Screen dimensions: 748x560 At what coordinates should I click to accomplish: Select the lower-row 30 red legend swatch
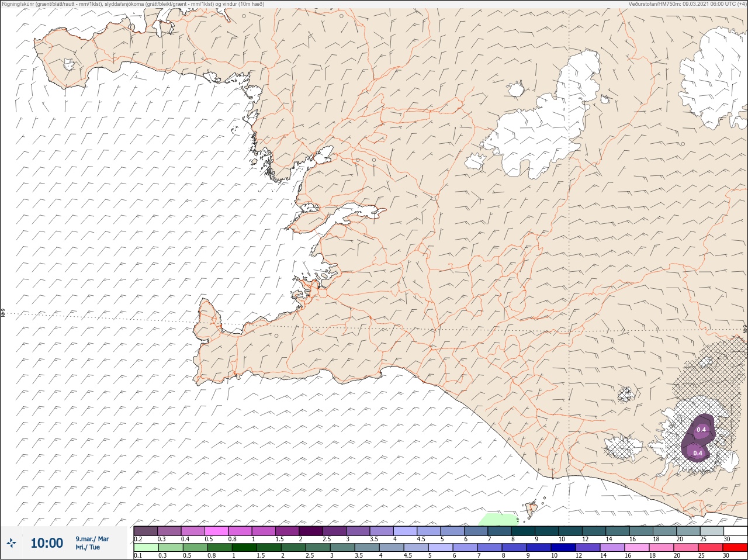tap(735, 548)
